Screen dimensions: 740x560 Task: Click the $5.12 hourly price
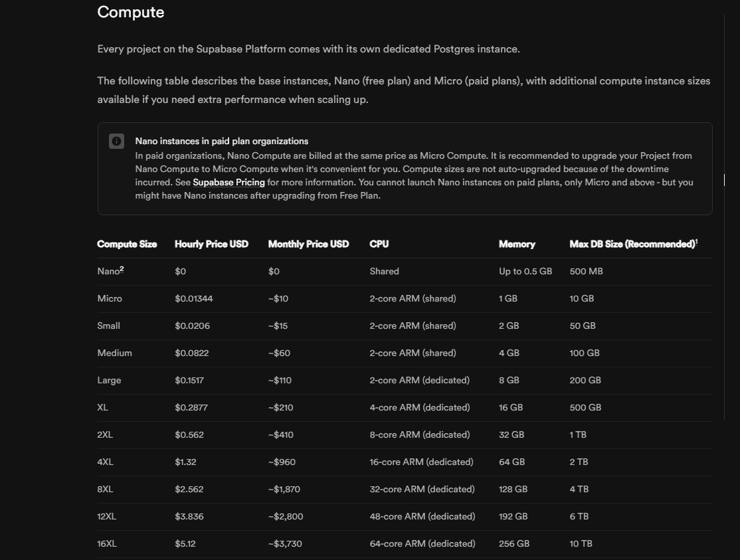185,544
